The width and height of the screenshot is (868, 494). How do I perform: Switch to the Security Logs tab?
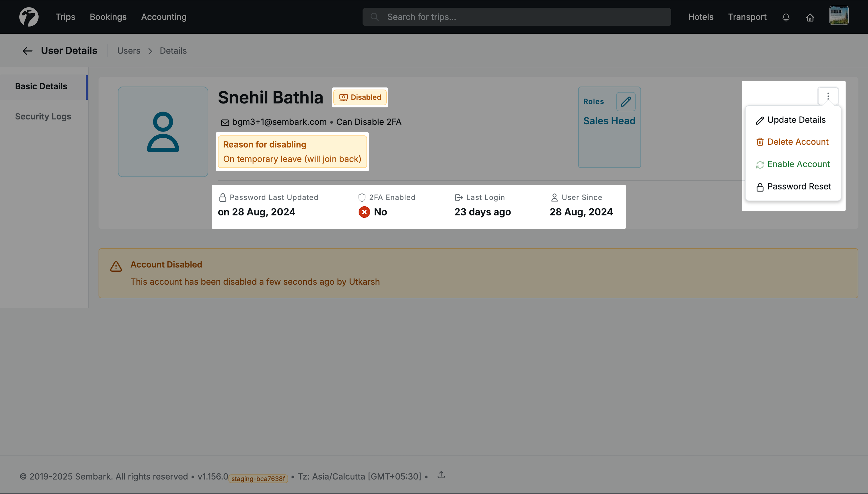tap(43, 116)
